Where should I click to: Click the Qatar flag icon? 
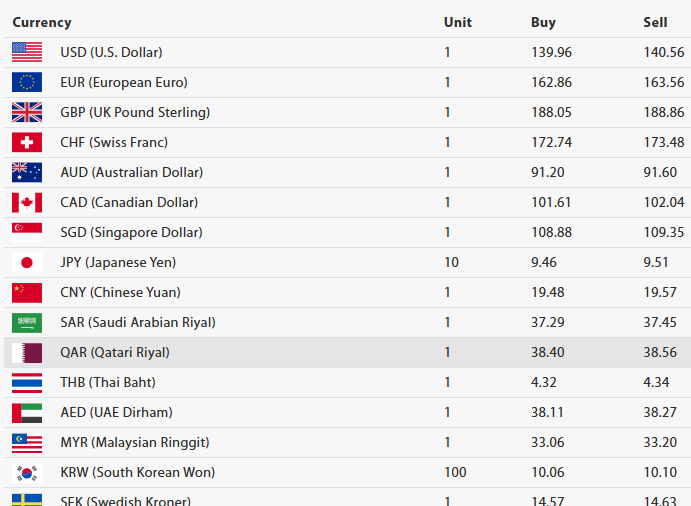[x=27, y=352]
